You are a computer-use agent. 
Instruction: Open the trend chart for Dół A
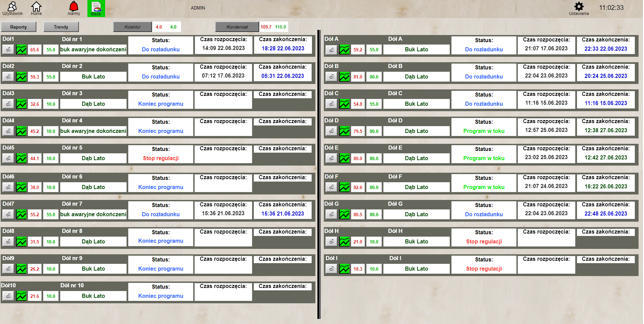(344, 49)
